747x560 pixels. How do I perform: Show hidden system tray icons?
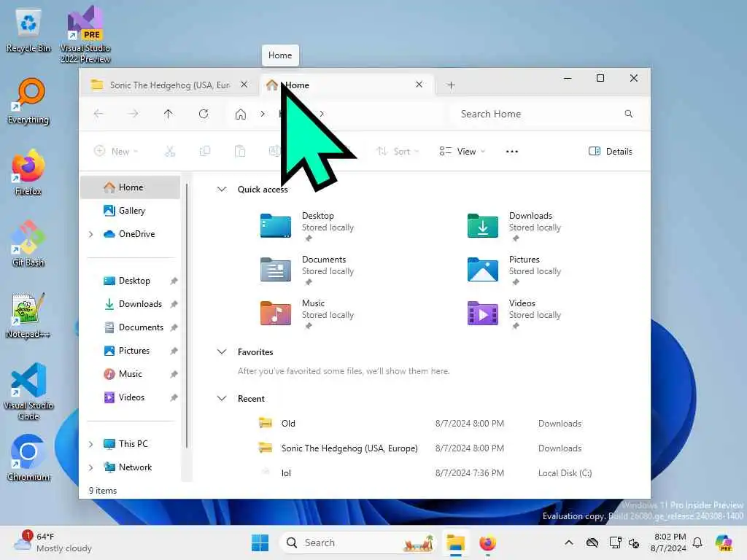pos(569,542)
